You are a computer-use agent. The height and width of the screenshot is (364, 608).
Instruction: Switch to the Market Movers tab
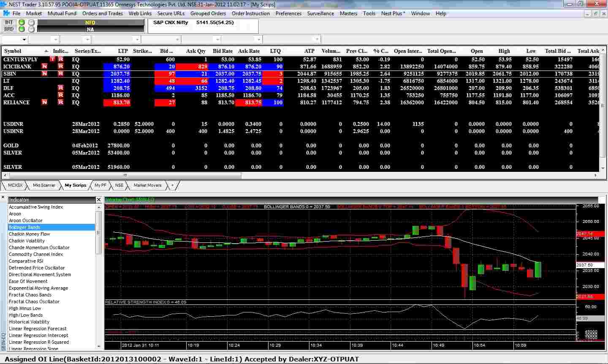147,185
